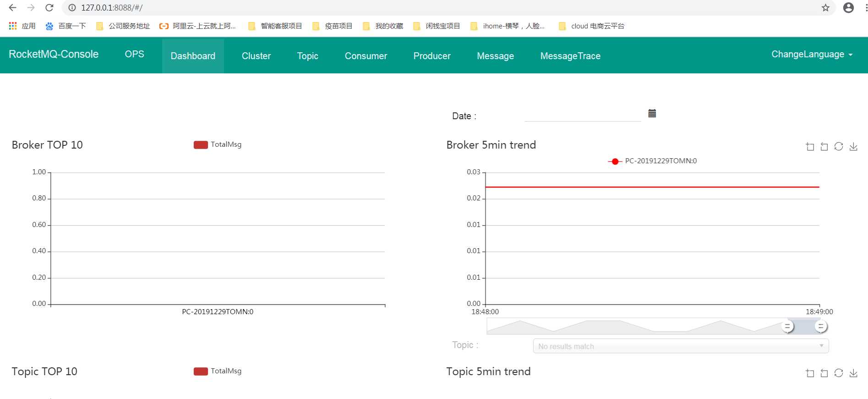Switch to the Producer tab

click(x=432, y=56)
